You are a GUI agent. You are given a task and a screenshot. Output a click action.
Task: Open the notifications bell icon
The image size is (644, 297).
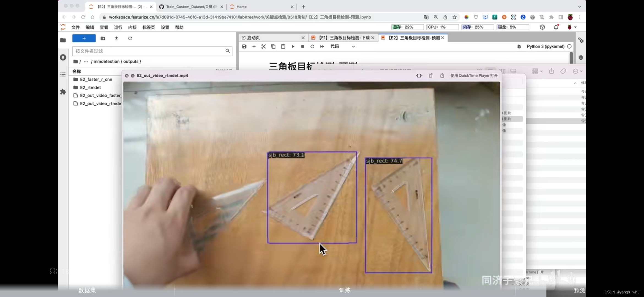[556, 27]
